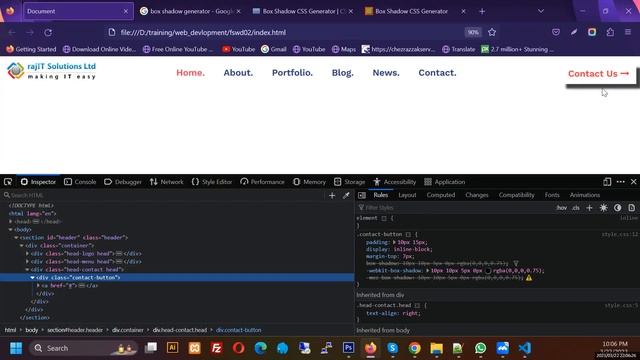Click the Search HTML input field

(163, 196)
